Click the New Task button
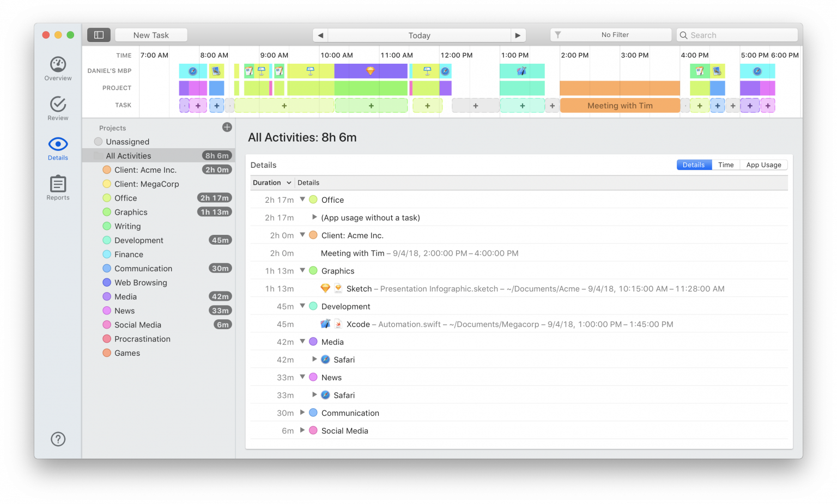Screen dimensions: 837x504 (x=151, y=34)
